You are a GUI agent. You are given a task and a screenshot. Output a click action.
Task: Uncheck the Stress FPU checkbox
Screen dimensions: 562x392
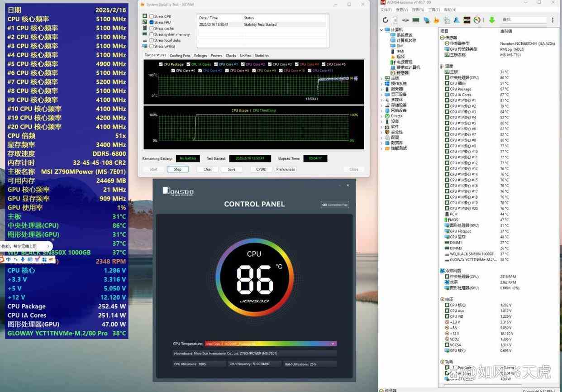(152, 22)
